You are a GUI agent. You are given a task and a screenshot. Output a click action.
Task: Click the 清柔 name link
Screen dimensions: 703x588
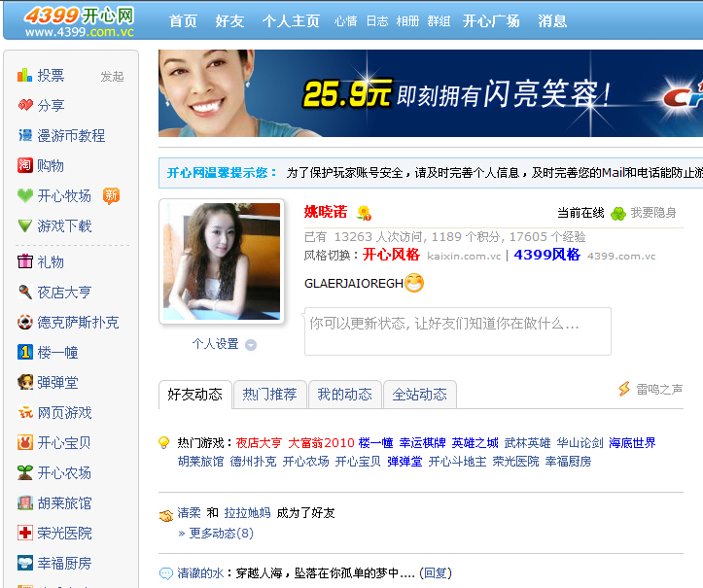(x=190, y=513)
